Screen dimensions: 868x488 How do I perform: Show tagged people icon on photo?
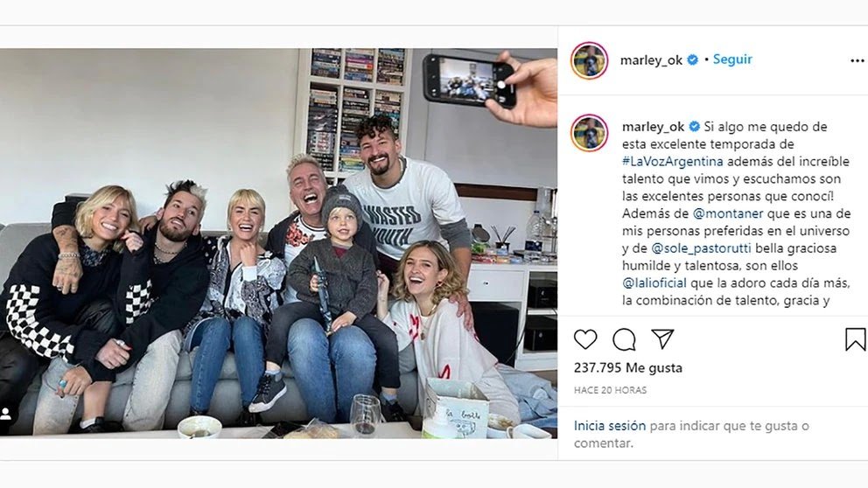point(6,414)
